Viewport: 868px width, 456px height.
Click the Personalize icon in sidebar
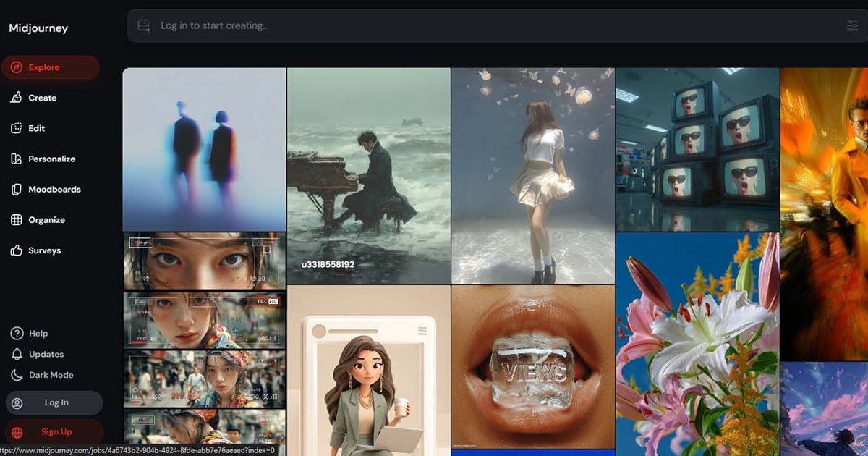16,159
